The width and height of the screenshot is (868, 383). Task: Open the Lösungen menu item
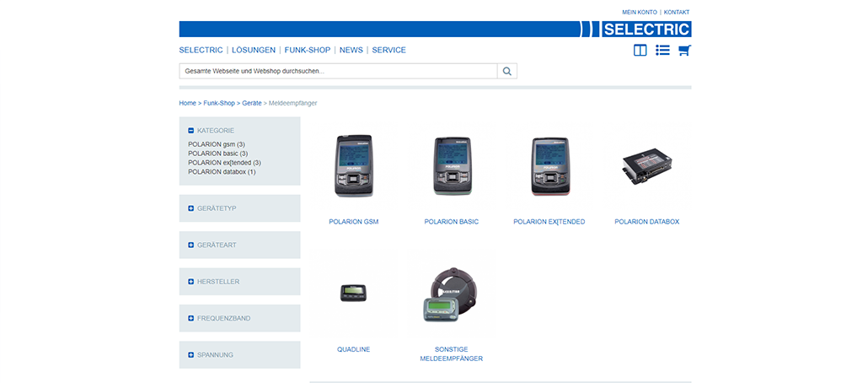coord(254,50)
